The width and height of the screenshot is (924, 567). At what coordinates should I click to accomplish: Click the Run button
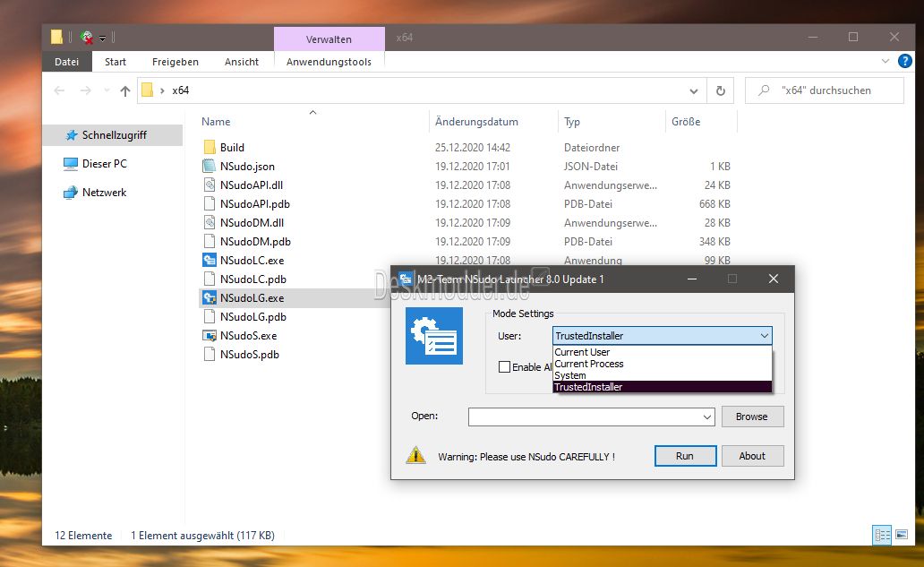click(685, 456)
